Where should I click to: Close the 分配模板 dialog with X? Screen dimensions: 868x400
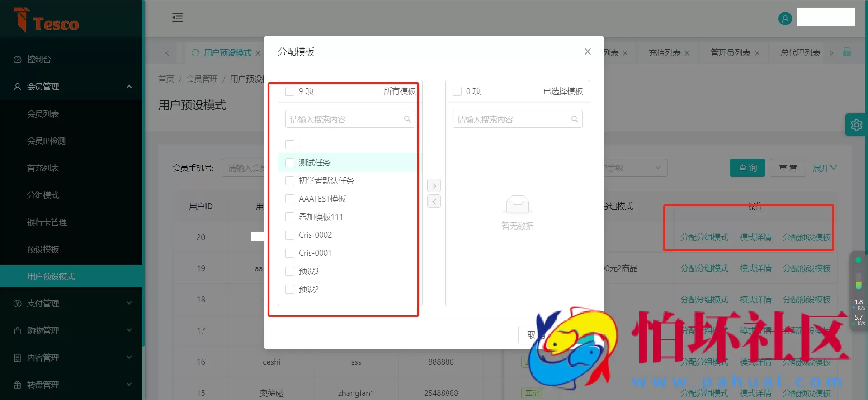click(x=587, y=52)
